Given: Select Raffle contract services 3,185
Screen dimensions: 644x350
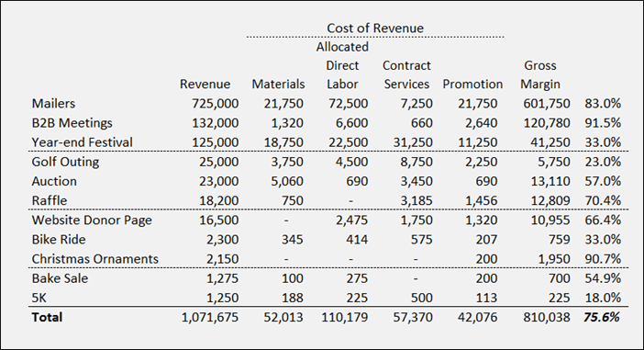Looking at the screenshot, I should pyautogui.click(x=416, y=200).
